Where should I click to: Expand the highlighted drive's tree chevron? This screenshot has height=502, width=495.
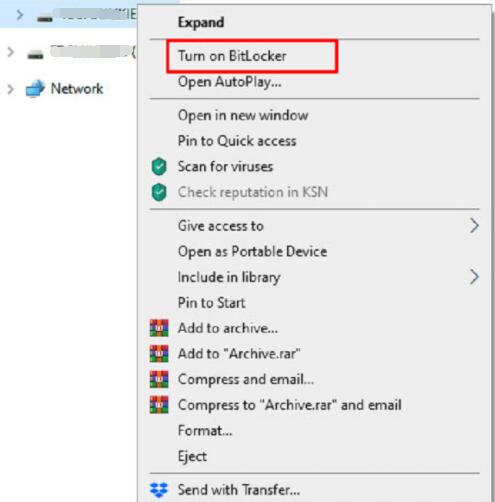click(20, 15)
